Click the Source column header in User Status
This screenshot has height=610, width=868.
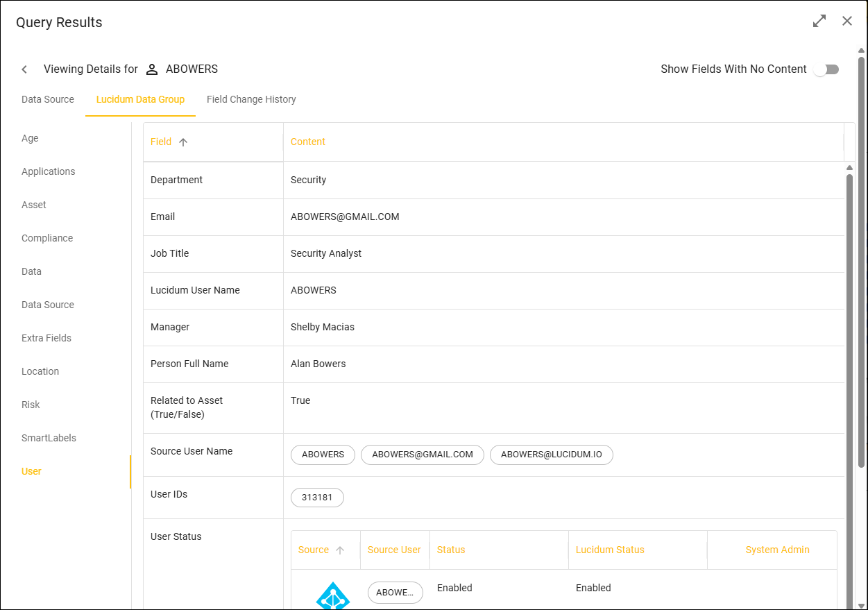pyautogui.click(x=314, y=550)
